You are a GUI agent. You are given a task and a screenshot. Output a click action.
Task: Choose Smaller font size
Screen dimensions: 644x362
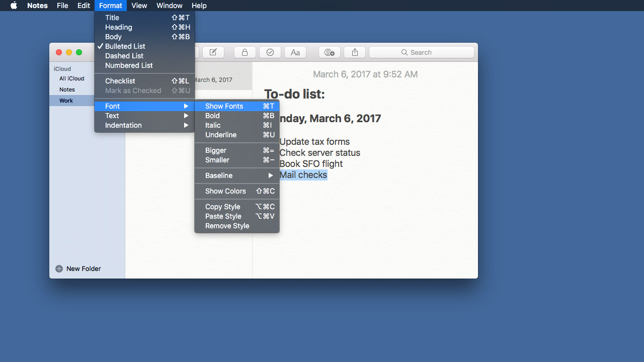[x=237, y=160]
